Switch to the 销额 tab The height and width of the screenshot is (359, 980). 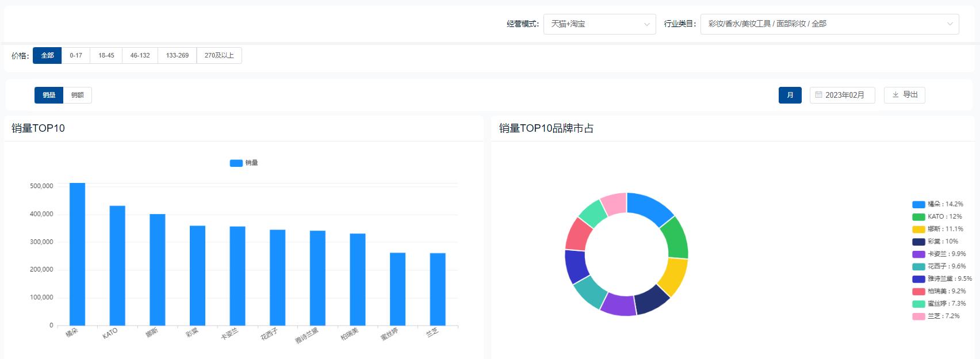(x=78, y=96)
